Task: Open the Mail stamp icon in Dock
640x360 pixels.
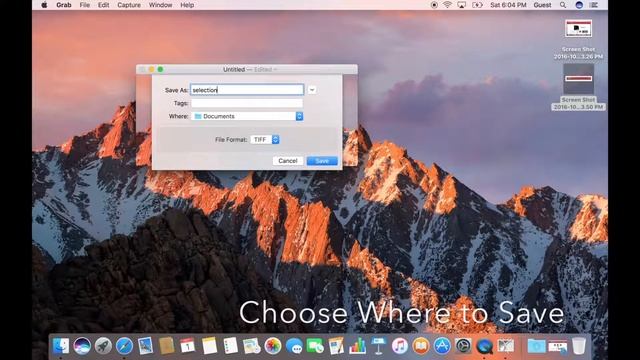Action: click(145, 346)
